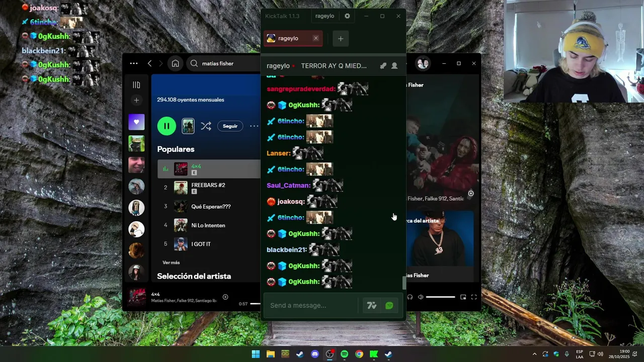This screenshot has height=362, width=644.
Task: Play the track FREEBARS #2
Action: tap(209, 188)
